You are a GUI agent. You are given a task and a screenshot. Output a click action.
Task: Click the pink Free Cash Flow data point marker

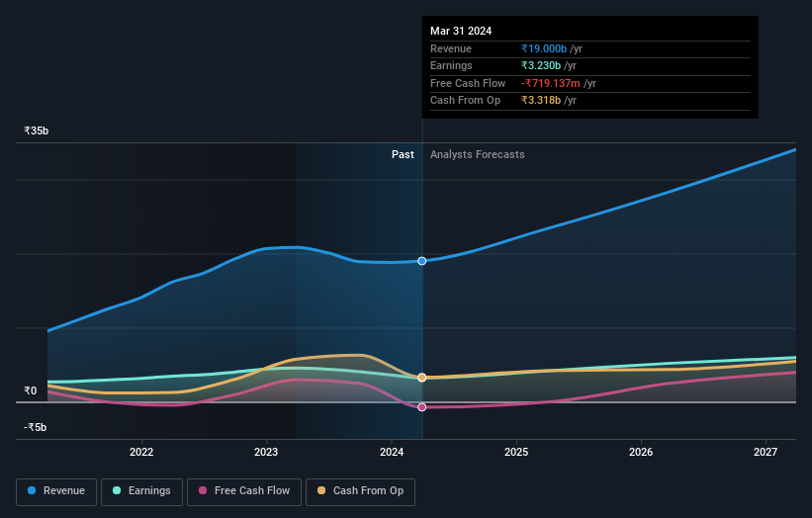pyautogui.click(x=422, y=407)
